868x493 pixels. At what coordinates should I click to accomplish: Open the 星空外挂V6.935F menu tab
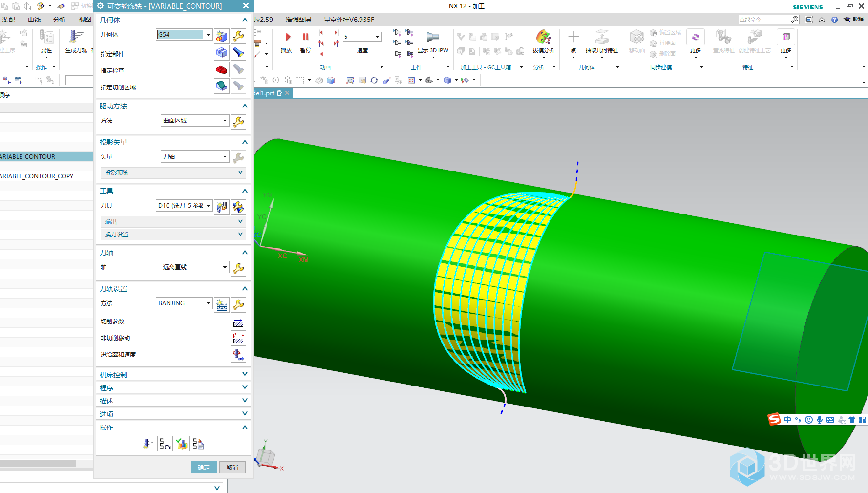click(349, 20)
